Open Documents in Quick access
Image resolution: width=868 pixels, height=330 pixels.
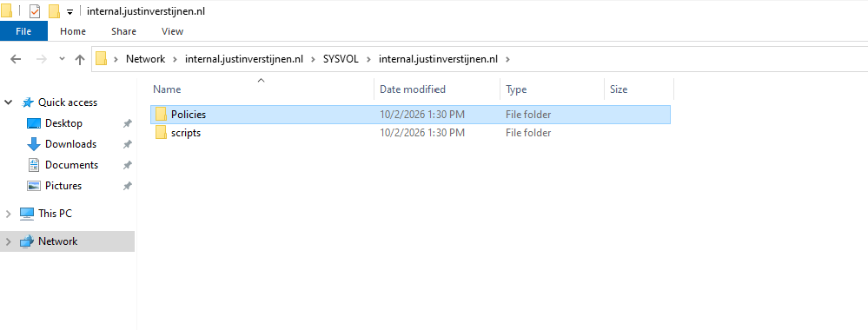click(x=71, y=165)
